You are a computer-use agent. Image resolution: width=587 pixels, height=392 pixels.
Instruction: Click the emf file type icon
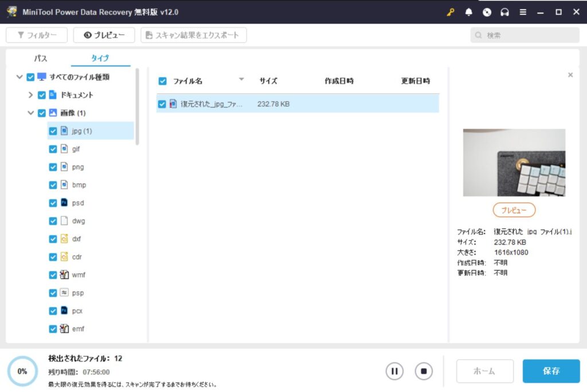pyautogui.click(x=64, y=328)
